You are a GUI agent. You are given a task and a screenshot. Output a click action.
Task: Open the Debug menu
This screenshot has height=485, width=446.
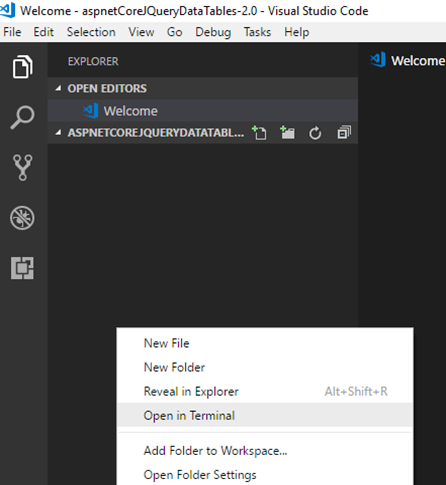pos(213,32)
